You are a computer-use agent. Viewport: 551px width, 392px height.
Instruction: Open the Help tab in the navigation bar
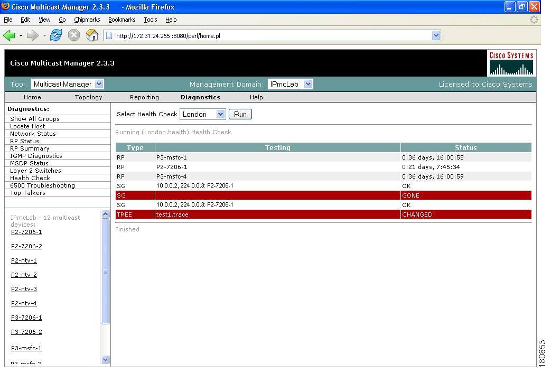point(256,97)
